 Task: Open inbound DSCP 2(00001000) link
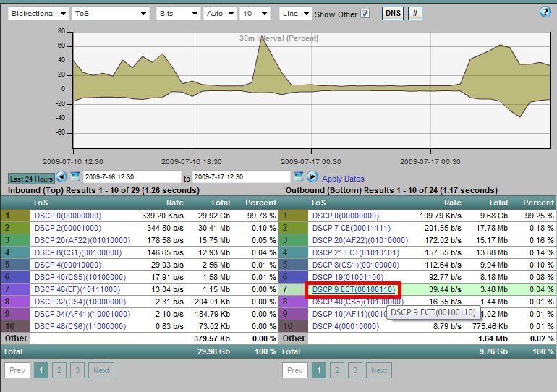coord(68,228)
